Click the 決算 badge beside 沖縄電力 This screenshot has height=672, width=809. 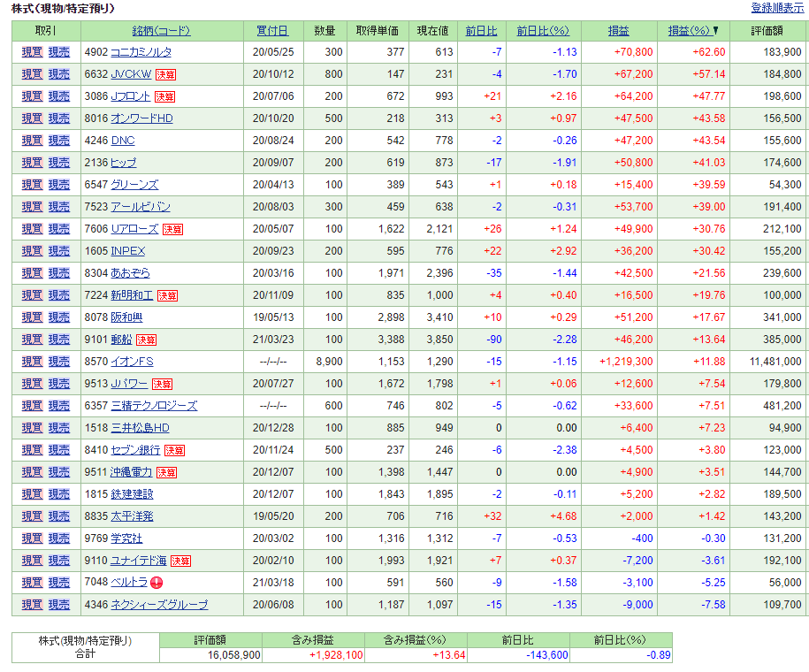166,473
